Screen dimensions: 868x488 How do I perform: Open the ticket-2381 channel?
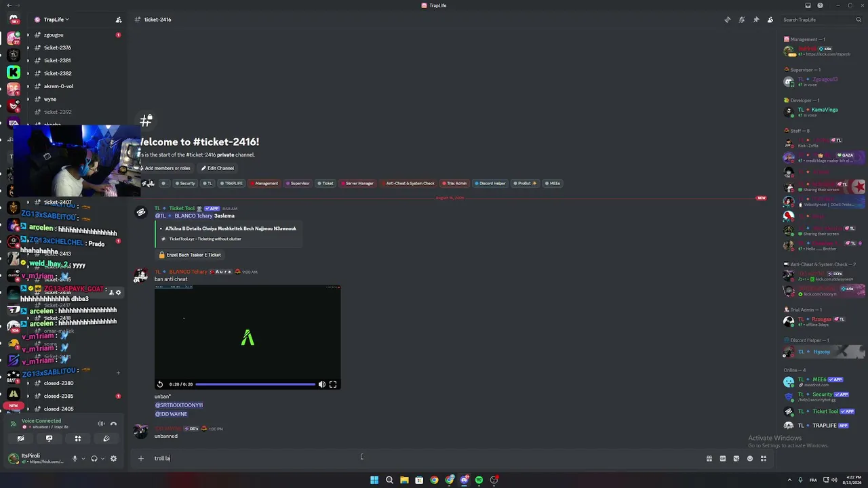[58, 60]
